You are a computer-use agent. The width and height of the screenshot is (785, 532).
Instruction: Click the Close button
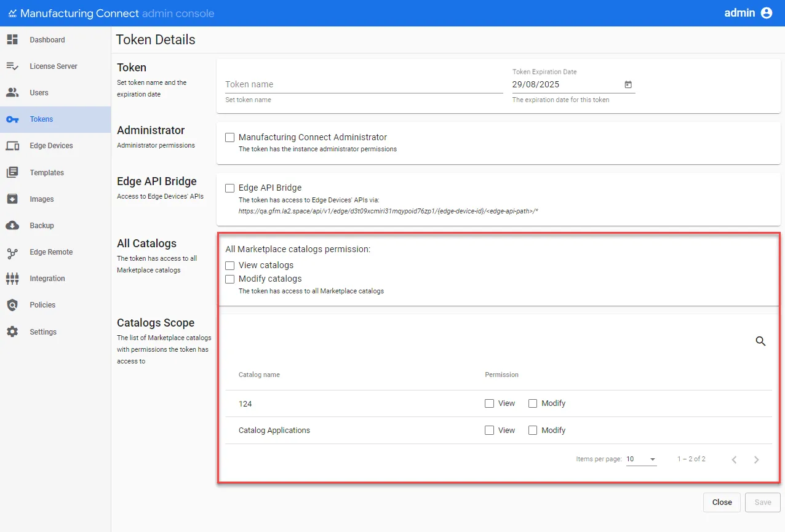[x=722, y=502]
